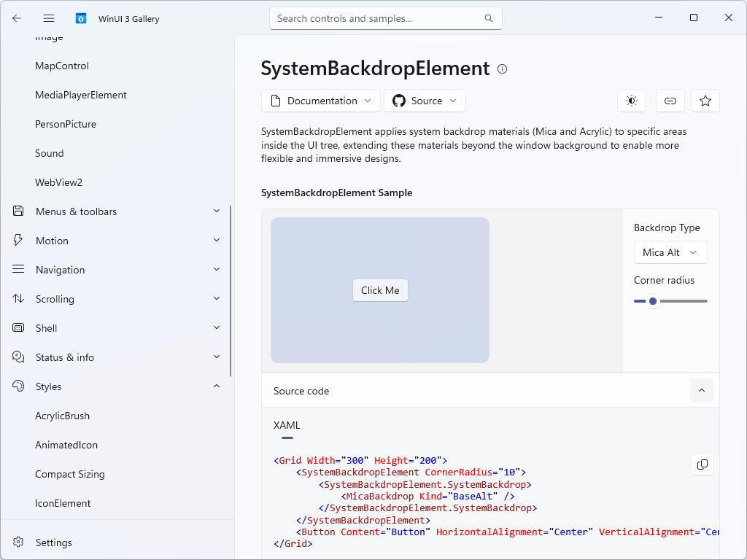
Task: Open the Documentation dropdown
Action: 321,101
